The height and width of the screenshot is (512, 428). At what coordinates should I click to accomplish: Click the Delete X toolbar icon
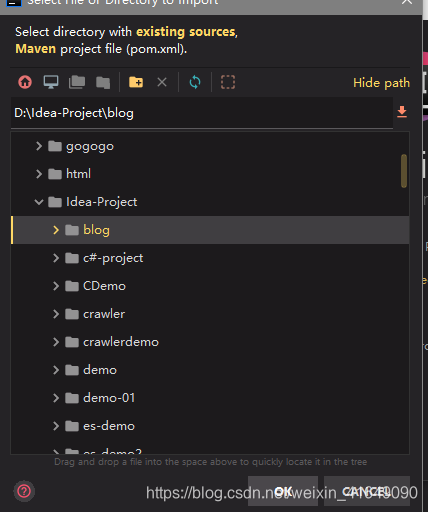pyautogui.click(x=162, y=82)
